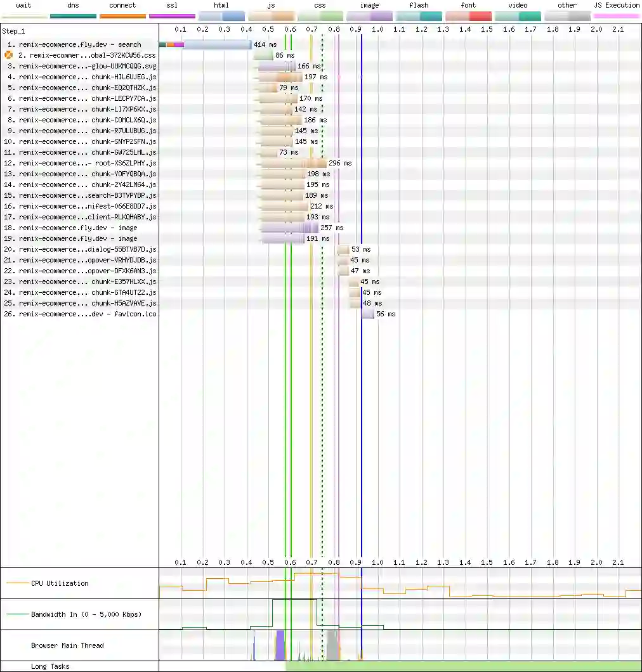Click the font legend red bar
This screenshot has width=642, height=672.
(x=468, y=16)
